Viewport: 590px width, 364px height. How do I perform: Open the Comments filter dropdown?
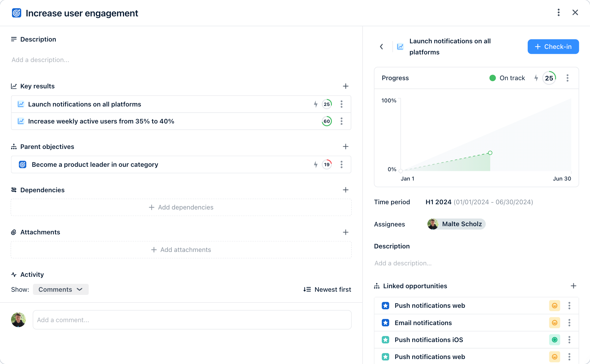point(61,289)
